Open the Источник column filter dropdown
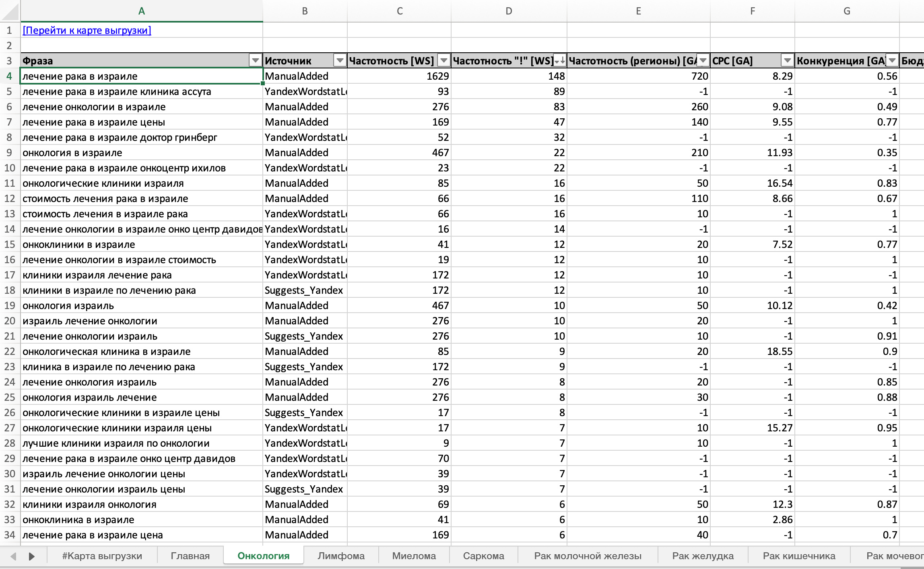 coord(340,61)
